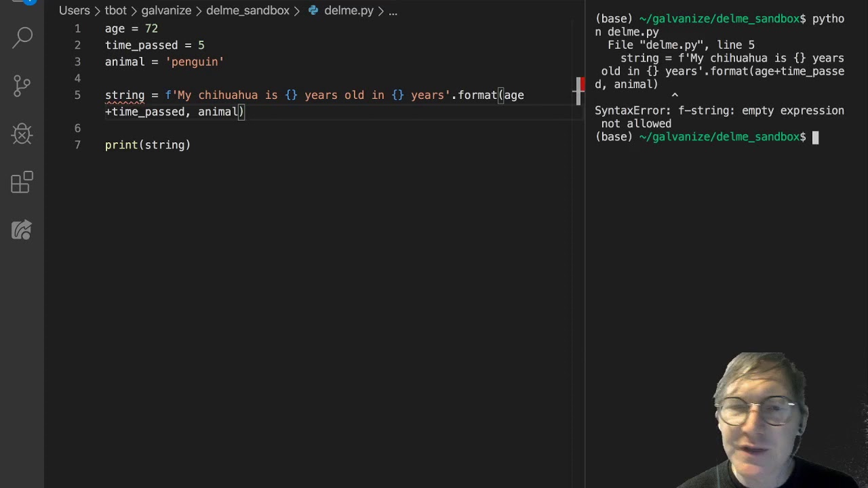Click the Python file icon in breadcrumb
This screenshot has width=868, height=488.
(313, 11)
